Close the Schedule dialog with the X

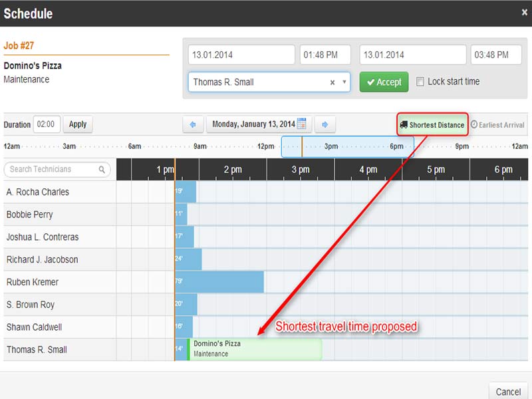pyautogui.click(x=524, y=13)
